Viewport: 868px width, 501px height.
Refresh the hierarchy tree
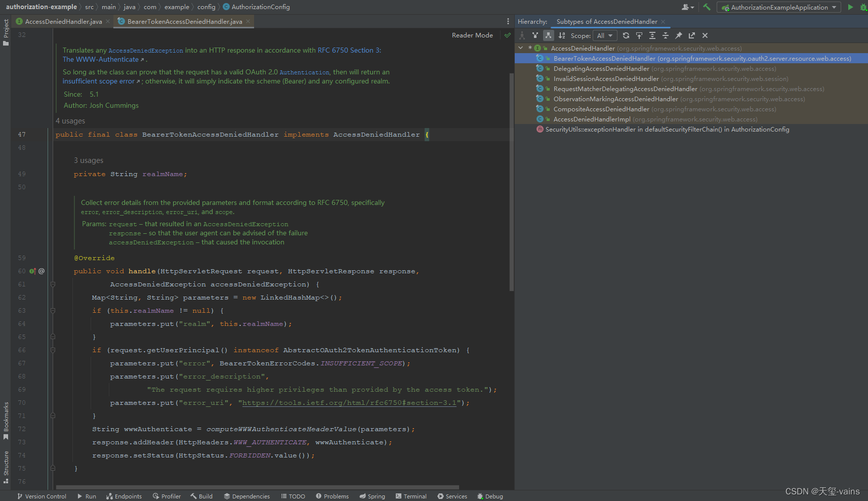(626, 35)
